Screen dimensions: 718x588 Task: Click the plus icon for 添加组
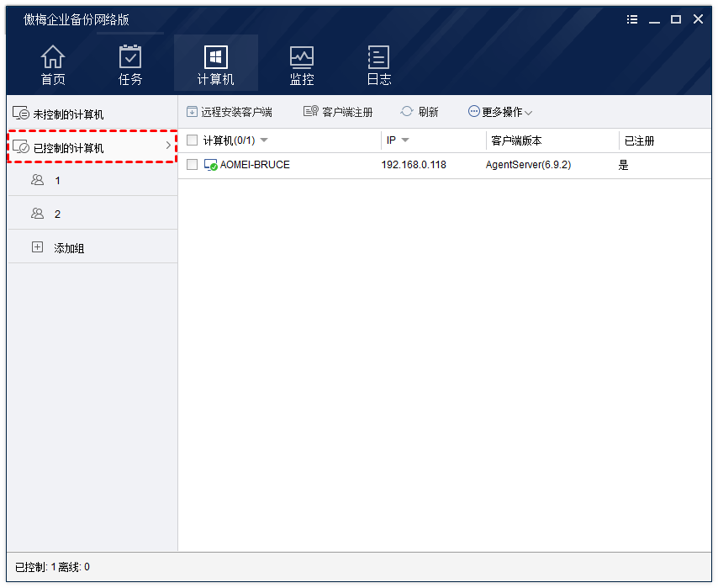(x=37, y=247)
